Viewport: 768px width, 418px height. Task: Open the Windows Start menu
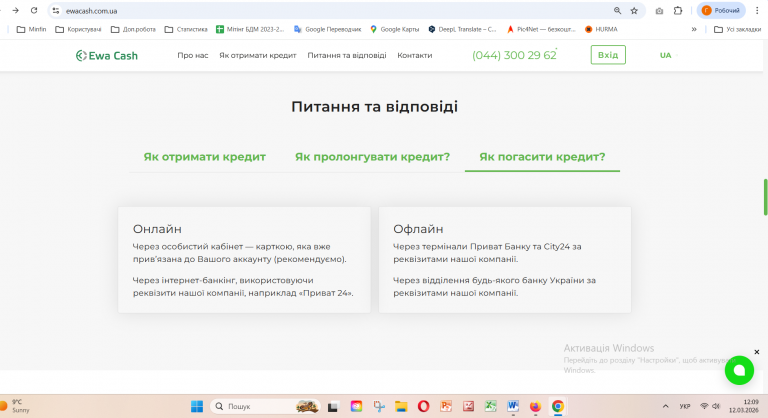pyautogui.click(x=197, y=406)
